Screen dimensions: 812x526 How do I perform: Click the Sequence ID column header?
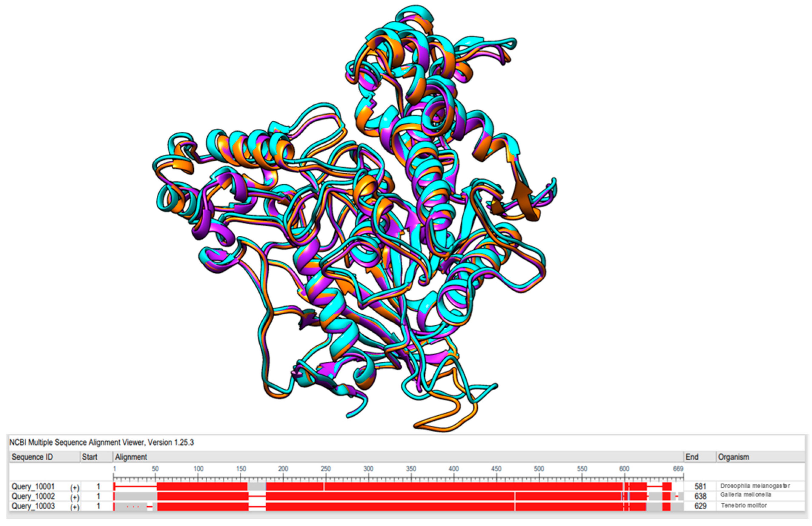pyautogui.click(x=32, y=457)
